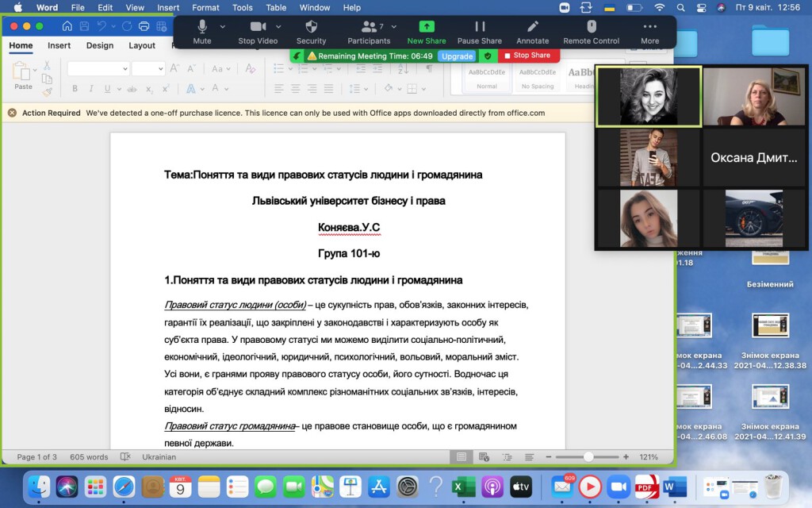Open Underline style dropdown arrow

(x=119, y=89)
